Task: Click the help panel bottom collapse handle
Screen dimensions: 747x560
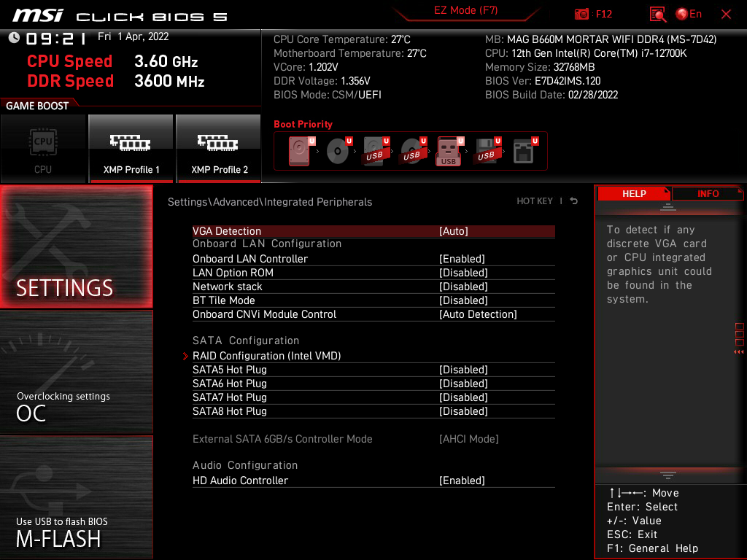Action: [x=668, y=475]
